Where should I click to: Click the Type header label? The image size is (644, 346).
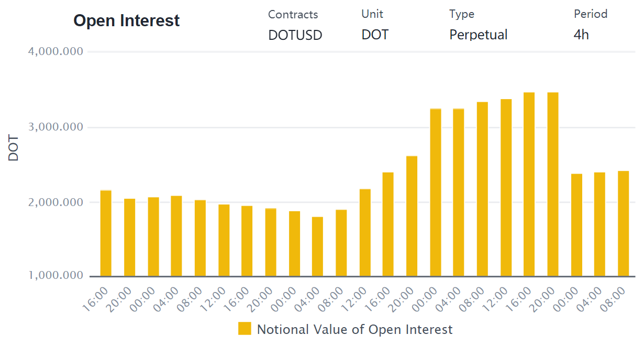[x=462, y=15]
